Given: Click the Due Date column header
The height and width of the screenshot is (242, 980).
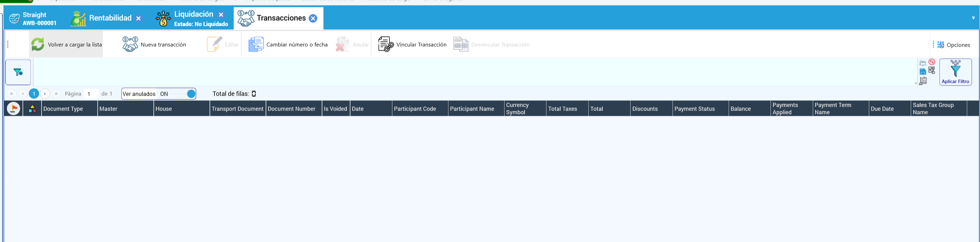Looking at the screenshot, I should (890, 109).
